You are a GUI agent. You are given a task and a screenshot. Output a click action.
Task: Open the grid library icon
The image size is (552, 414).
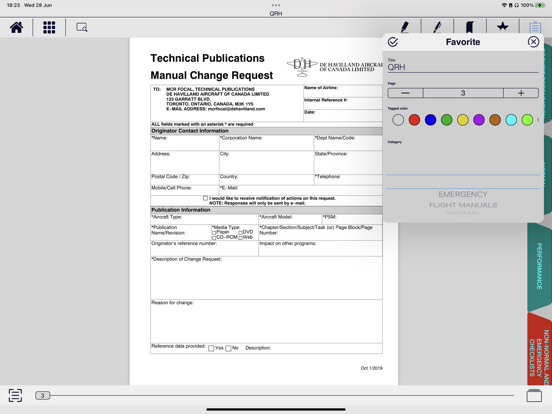click(x=49, y=27)
